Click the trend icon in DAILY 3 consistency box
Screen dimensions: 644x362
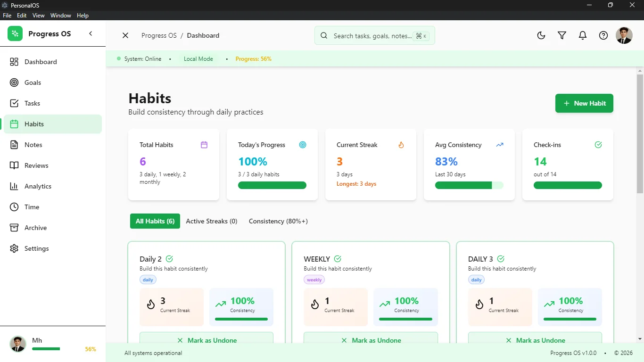(549, 304)
